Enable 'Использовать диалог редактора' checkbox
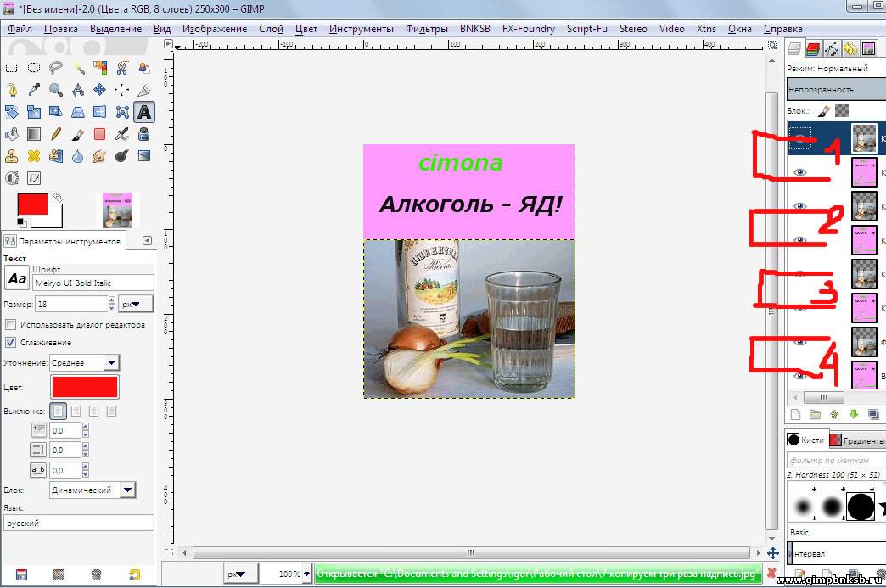The width and height of the screenshot is (886, 588). (10, 325)
